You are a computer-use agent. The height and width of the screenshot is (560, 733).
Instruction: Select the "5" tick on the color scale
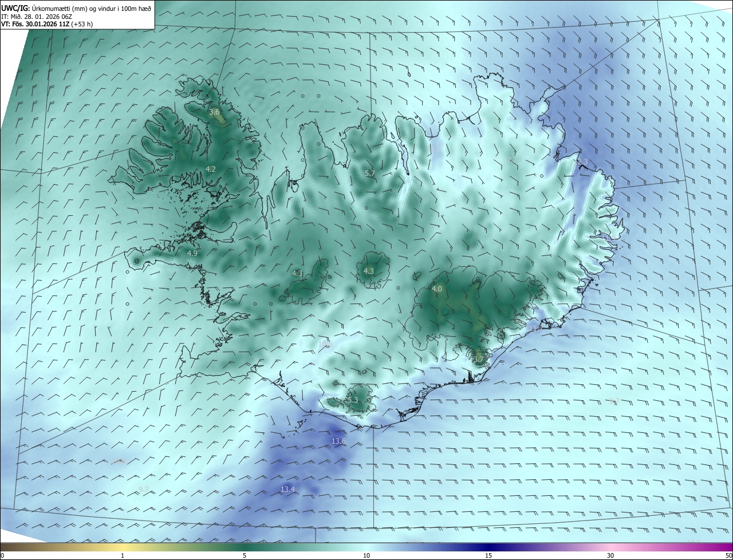coord(245,555)
